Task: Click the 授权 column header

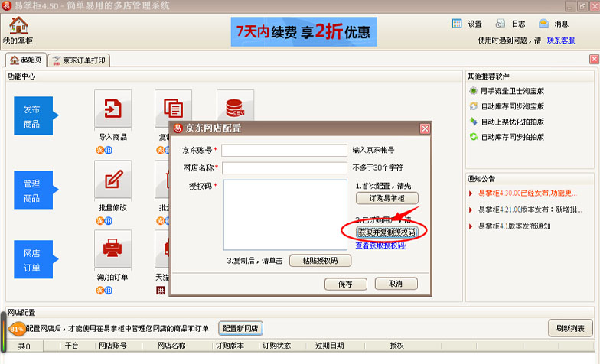Action: [x=396, y=346]
